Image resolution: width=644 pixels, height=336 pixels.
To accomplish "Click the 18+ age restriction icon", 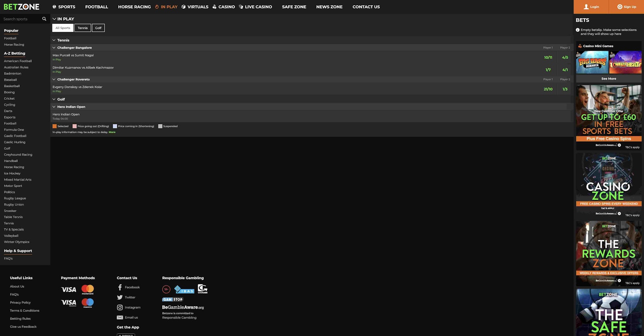I will point(166,289).
